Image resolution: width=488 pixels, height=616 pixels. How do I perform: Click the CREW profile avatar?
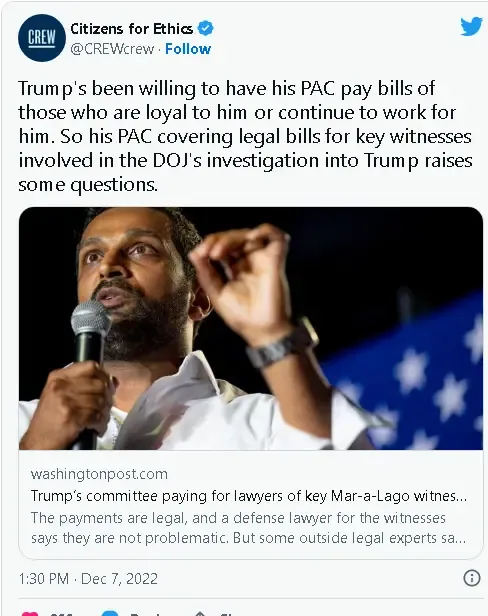click(41, 38)
